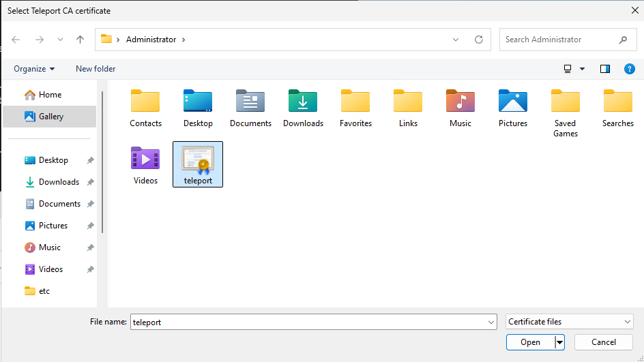Screen dimensions: 644x362
Task: Expand the view options dropdown arrow
Action: 582,69
